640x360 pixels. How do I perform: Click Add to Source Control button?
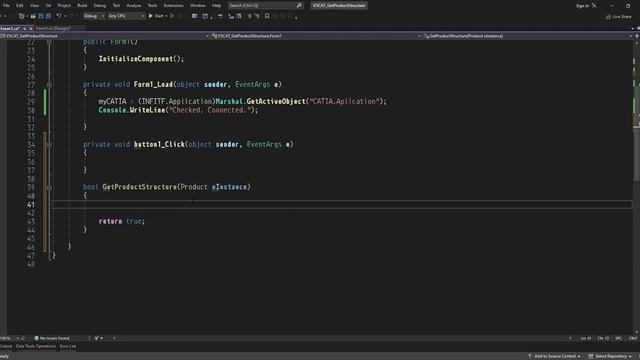tap(554, 356)
